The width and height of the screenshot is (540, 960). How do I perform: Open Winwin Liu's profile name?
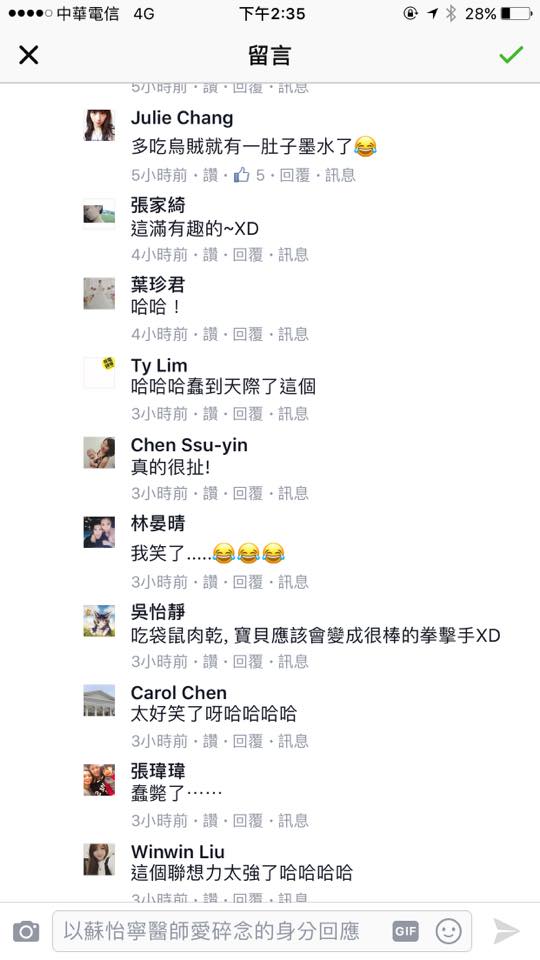178,852
